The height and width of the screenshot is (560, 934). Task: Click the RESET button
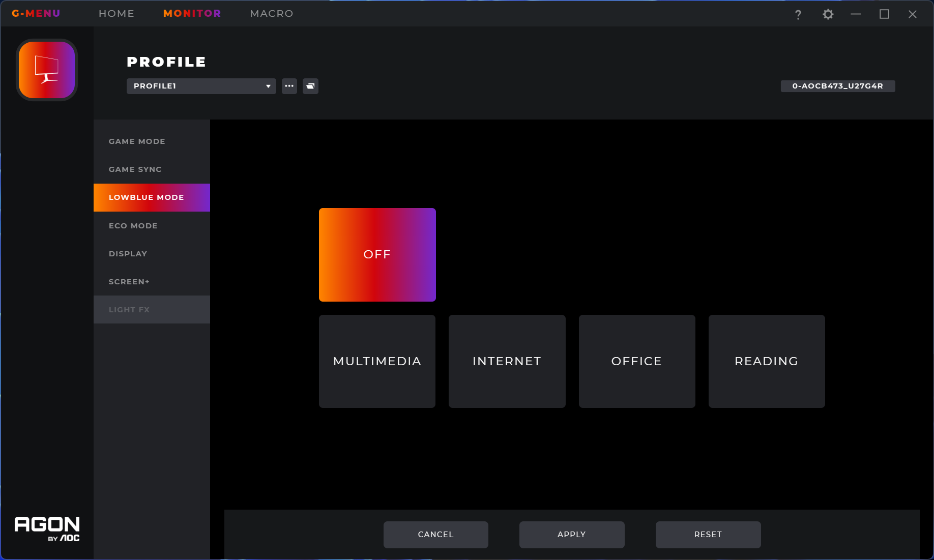point(708,535)
